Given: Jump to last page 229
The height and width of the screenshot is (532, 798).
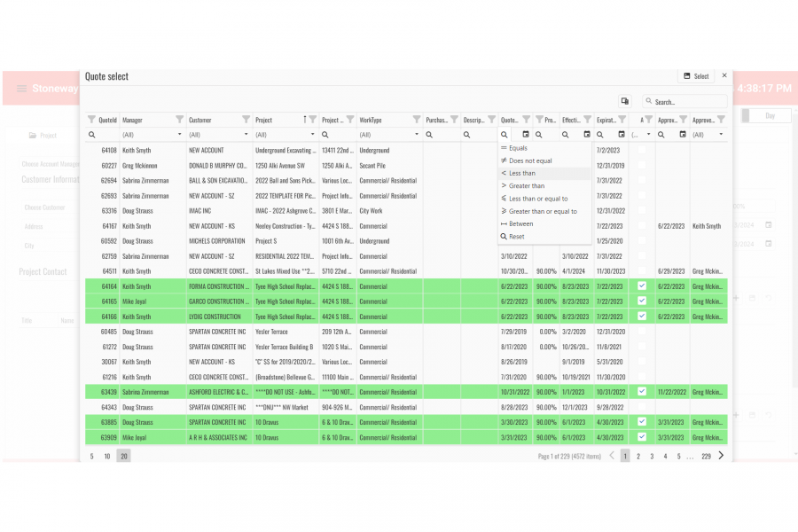Looking at the screenshot, I should [706, 456].
